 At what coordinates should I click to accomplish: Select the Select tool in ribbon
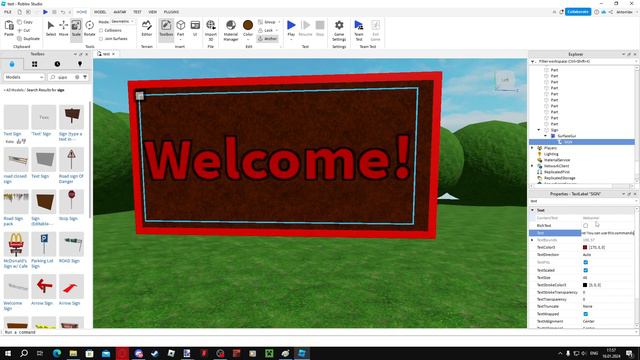(51, 29)
